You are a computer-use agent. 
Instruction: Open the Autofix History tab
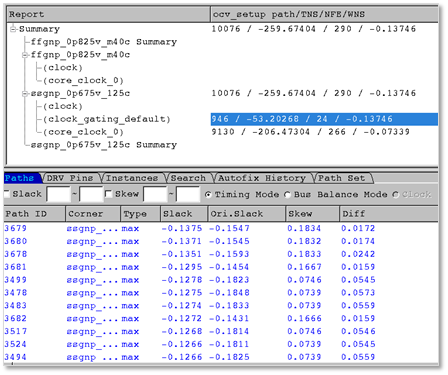[x=262, y=178]
